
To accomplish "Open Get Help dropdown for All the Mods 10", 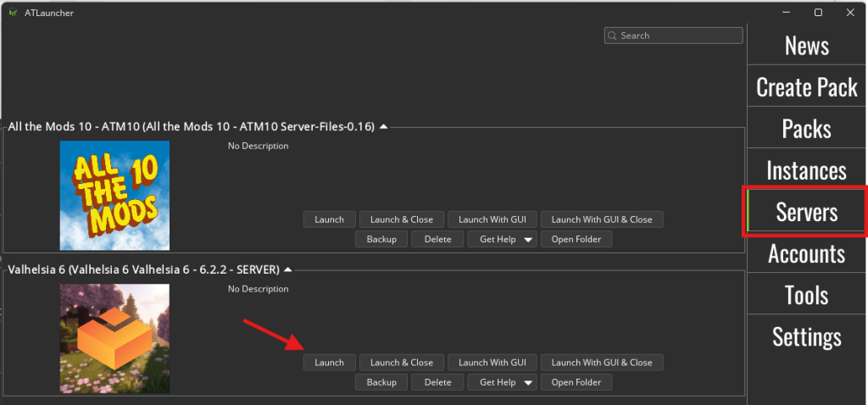I will click(502, 240).
